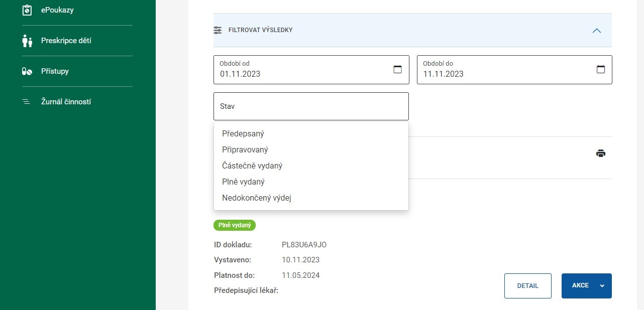Click the printer icon
The width and height of the screenshot is (644, 310).
tap(600, 153)
